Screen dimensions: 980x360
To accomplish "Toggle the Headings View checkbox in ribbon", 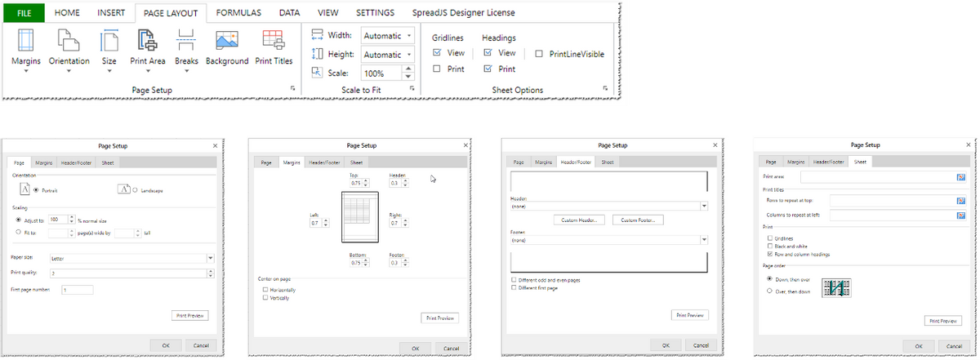I will coord(488,52).
